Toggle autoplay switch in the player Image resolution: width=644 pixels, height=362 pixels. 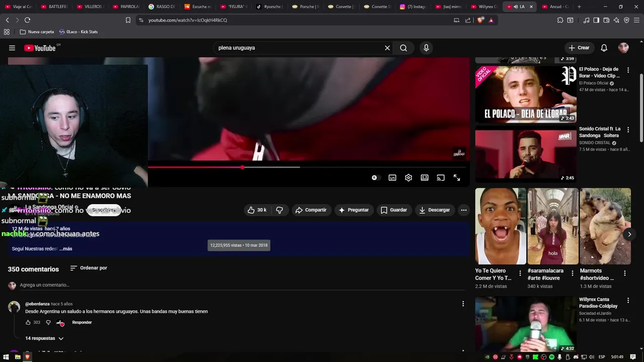pos(375,177)
